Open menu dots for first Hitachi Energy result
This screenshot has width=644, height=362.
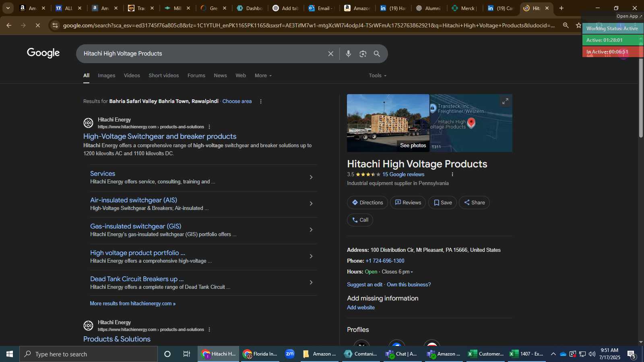click(x=209, y=127)
